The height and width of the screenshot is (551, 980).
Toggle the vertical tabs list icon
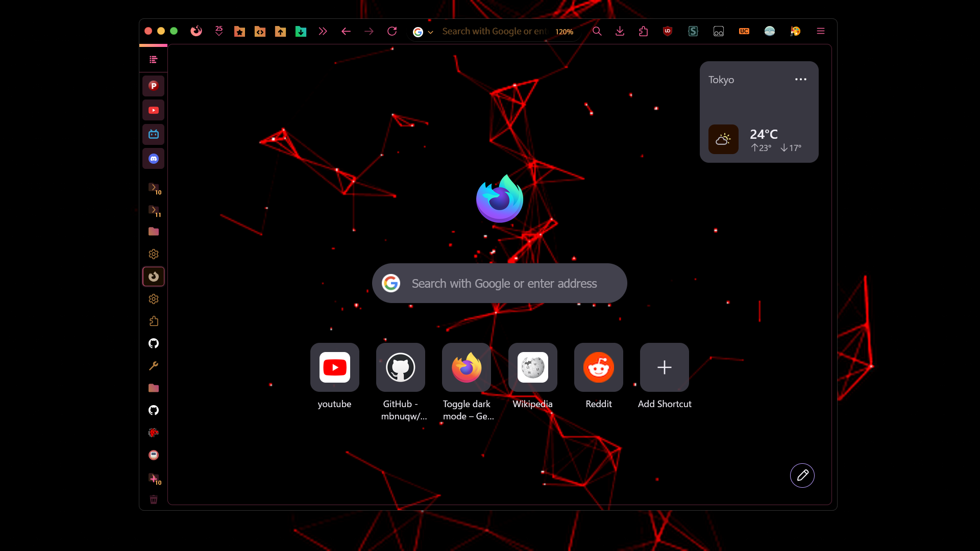pyautogui.click(x=153, y=60)
